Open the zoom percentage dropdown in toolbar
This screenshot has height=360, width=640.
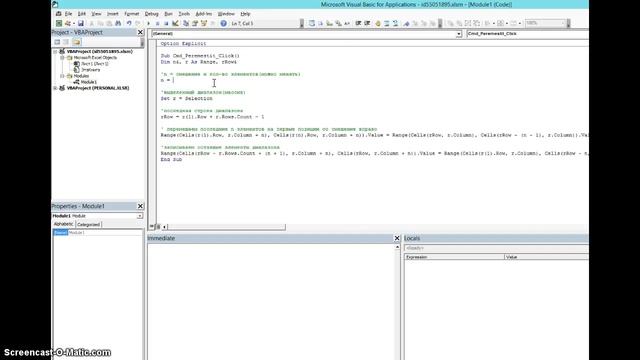(x=563, y=23)
